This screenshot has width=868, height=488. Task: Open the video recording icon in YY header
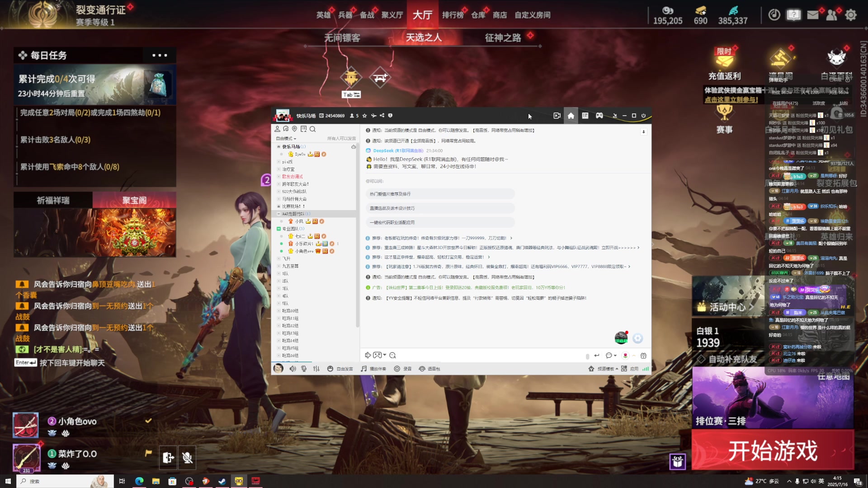click(557, 116)
